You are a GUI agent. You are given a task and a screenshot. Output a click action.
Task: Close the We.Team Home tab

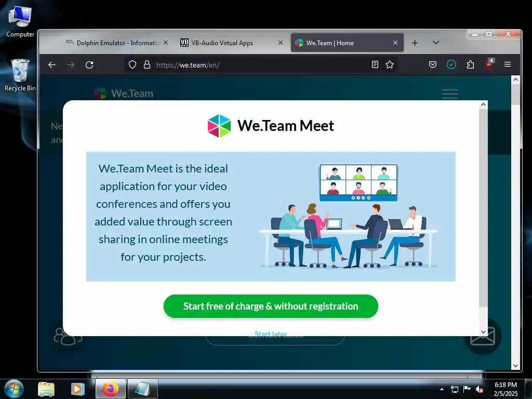(x=395, y=43)
